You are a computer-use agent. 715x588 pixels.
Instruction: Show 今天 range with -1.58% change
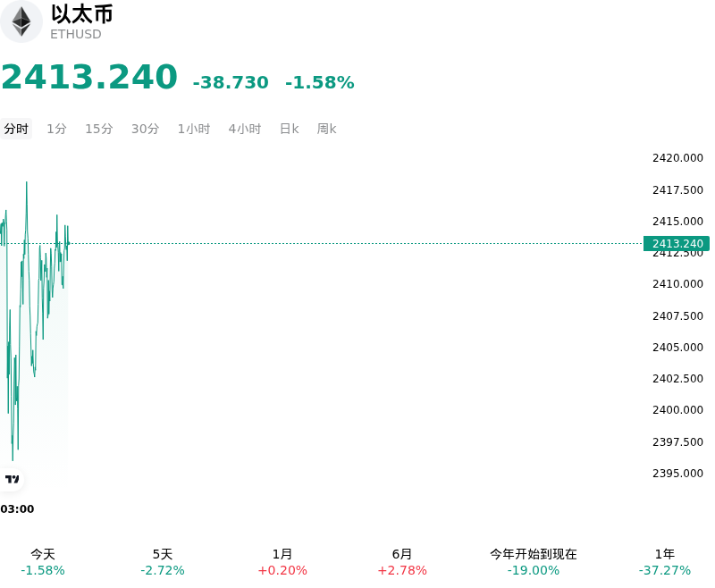tap(43, 562)
